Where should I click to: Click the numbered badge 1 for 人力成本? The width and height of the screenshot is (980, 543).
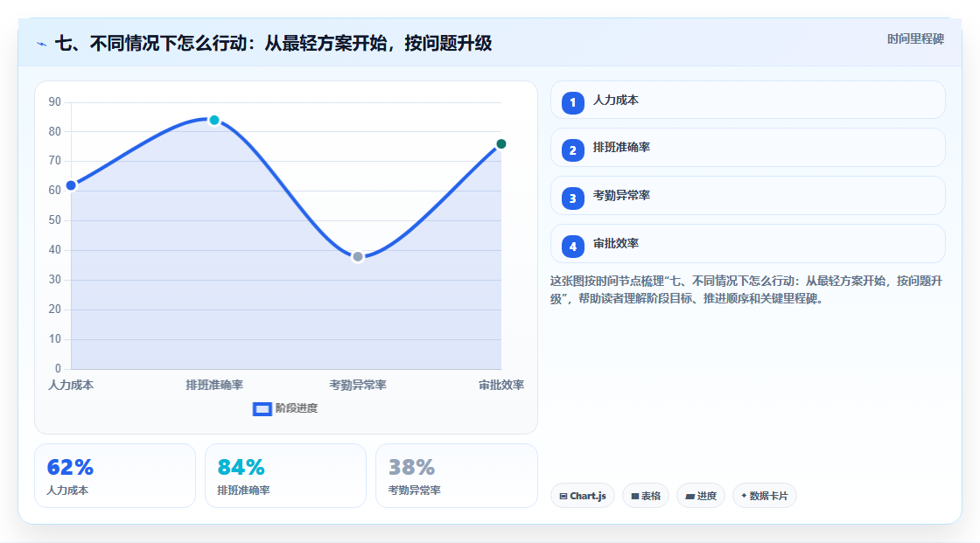click(572, 103)
